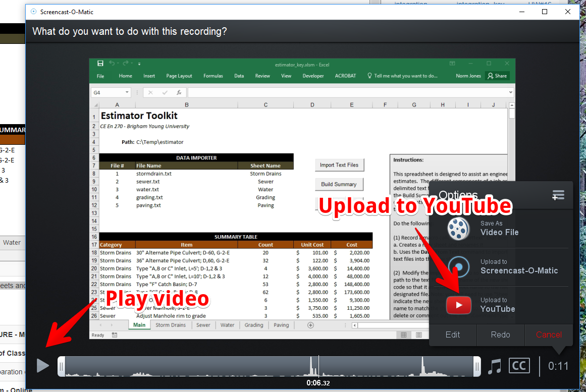Play the recorded video

click(x=42, y=365)
